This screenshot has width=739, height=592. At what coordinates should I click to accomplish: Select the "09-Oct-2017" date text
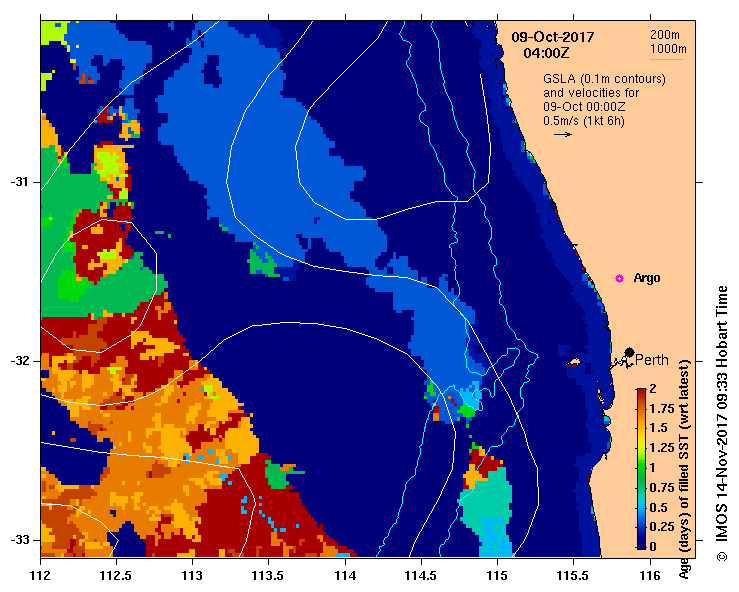click(x=553, y=37)
